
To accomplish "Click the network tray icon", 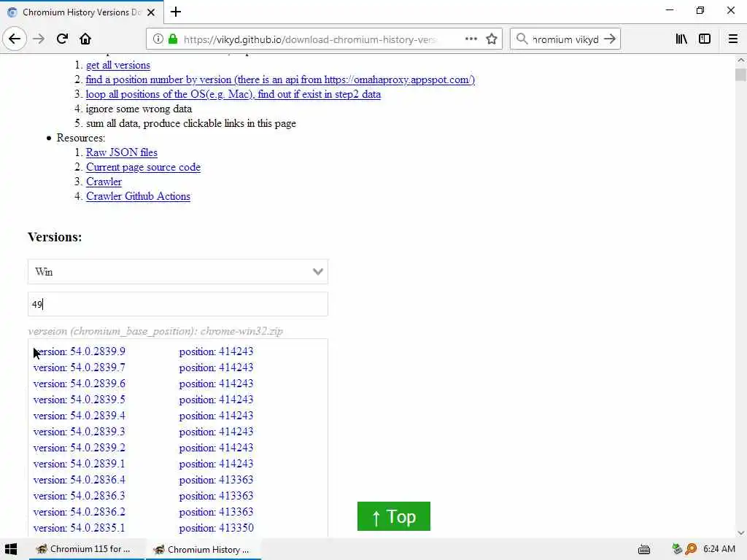I will [x=677, y=549].
